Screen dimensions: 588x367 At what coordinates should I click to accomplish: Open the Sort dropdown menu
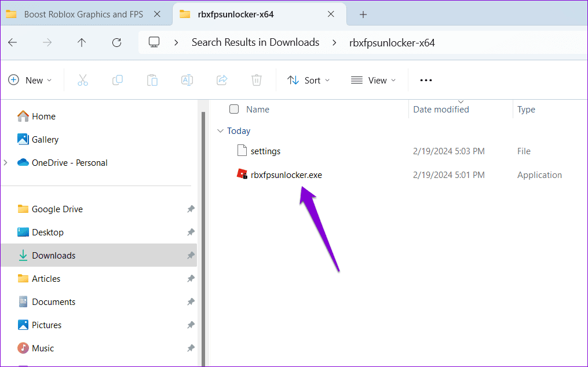[308, 81]
